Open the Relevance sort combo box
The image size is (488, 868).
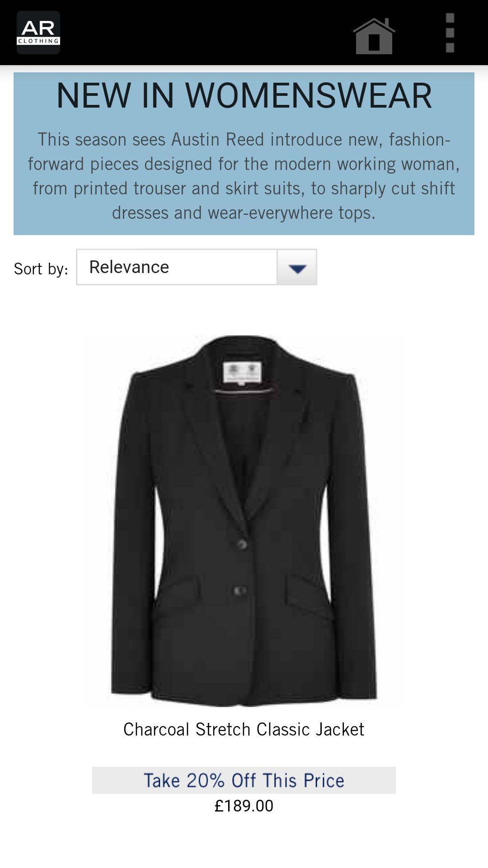197,267
